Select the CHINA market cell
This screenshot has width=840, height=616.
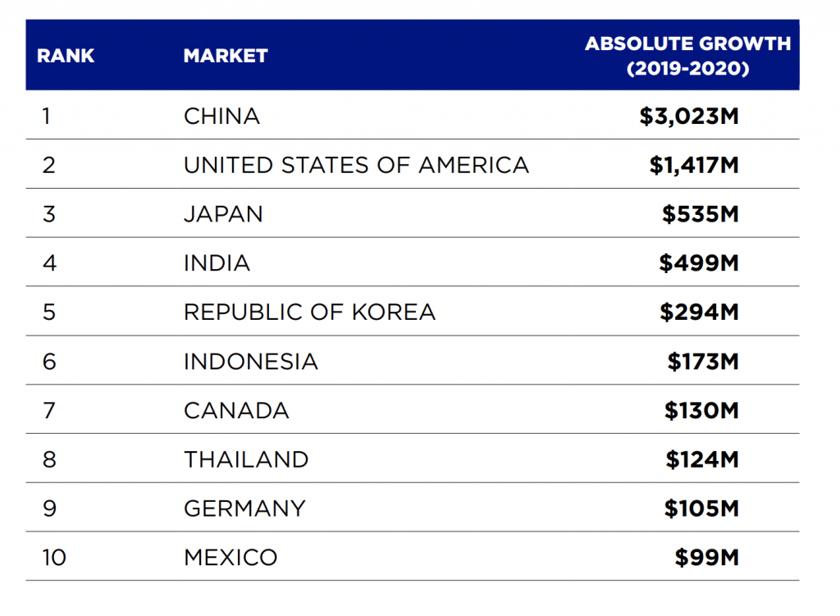tap(221, 116)
